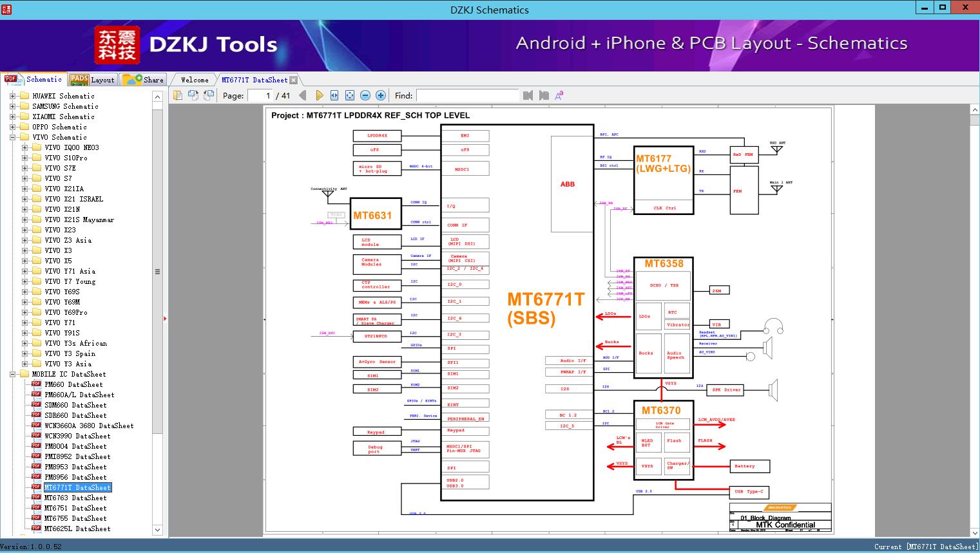Expand the OPPO Schematic folder
The image size is (980, 553).
(12, 127)
